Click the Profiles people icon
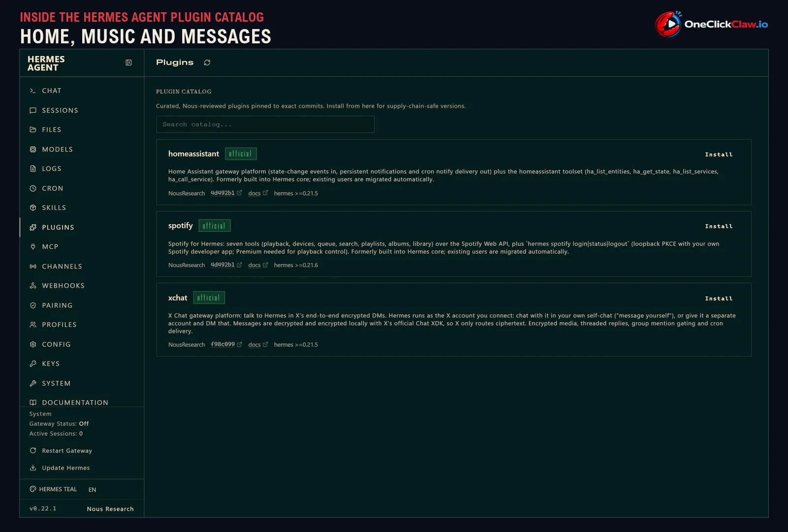788x532 pixels. pyautogui.click(x=33, y=325)
